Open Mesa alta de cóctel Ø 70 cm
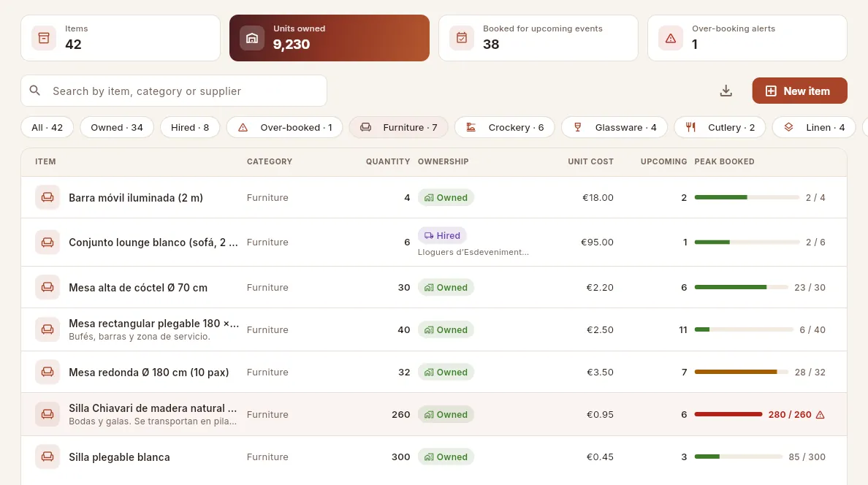 click(x=138, y=287)
